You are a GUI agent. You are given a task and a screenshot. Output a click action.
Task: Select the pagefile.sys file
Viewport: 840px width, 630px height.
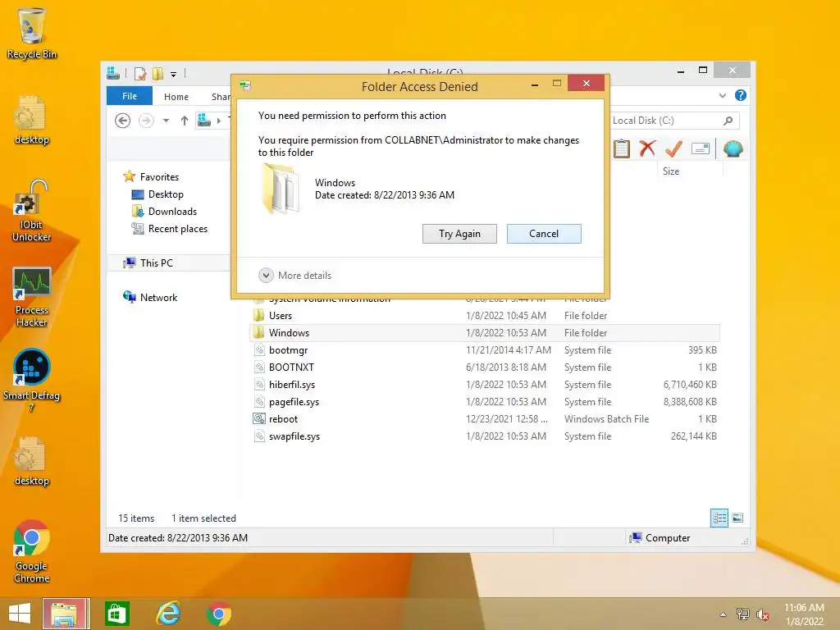click(485, 402)
